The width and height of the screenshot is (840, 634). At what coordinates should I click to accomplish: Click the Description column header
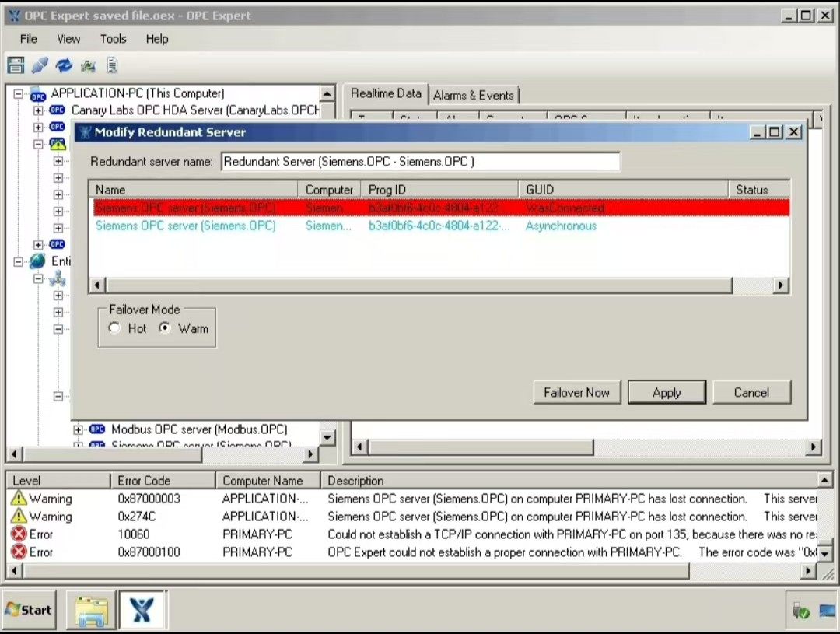click(x=569, y=481)
